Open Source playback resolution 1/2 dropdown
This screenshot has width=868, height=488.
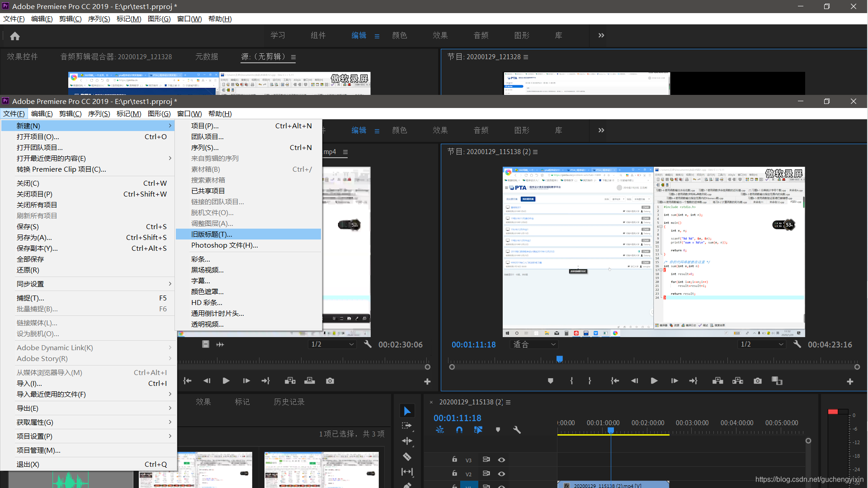[332, 344]
